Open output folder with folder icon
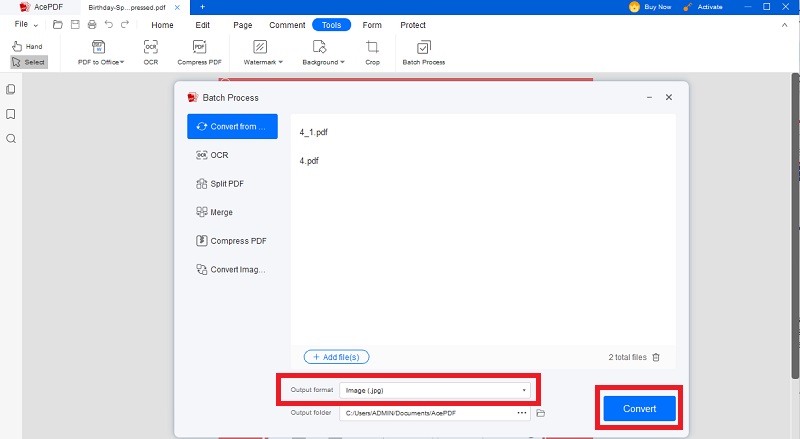The width and height of the screenshot is (800, 439). click(x=541, y=413)
